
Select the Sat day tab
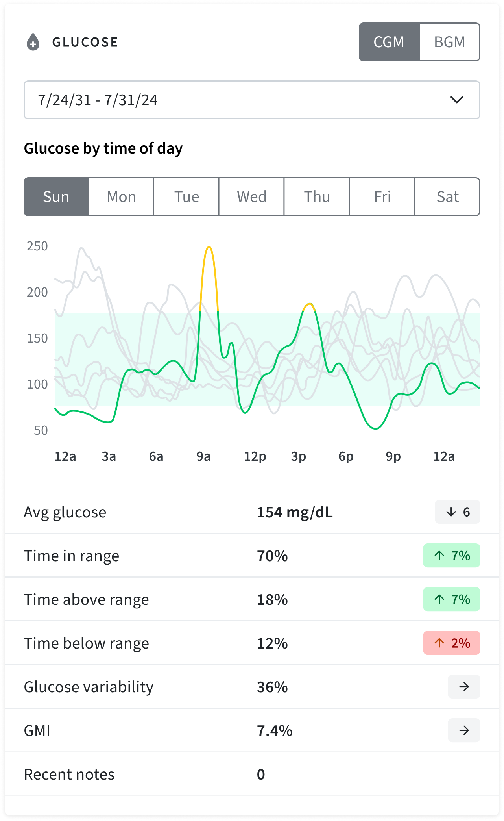click(x=447, y=197)
